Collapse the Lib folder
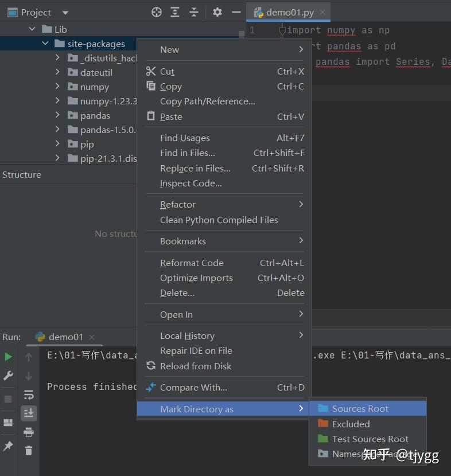 (32, 29)
